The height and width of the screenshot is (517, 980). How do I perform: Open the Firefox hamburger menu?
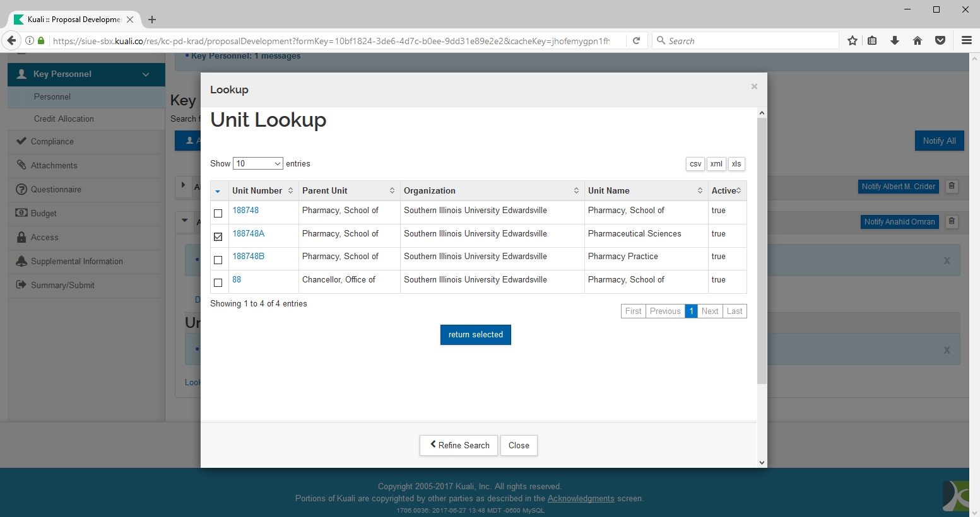(x=966, y=40)
